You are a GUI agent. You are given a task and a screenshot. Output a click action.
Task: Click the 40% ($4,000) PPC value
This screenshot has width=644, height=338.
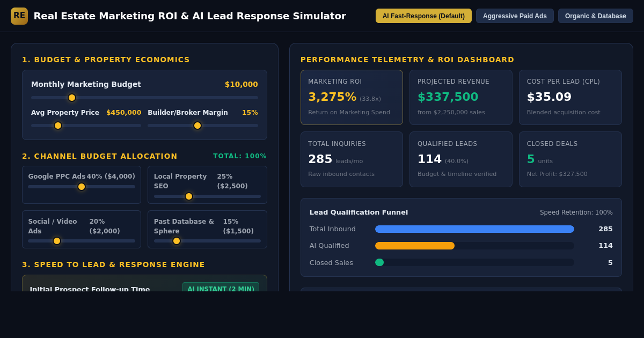coord(111,177)
